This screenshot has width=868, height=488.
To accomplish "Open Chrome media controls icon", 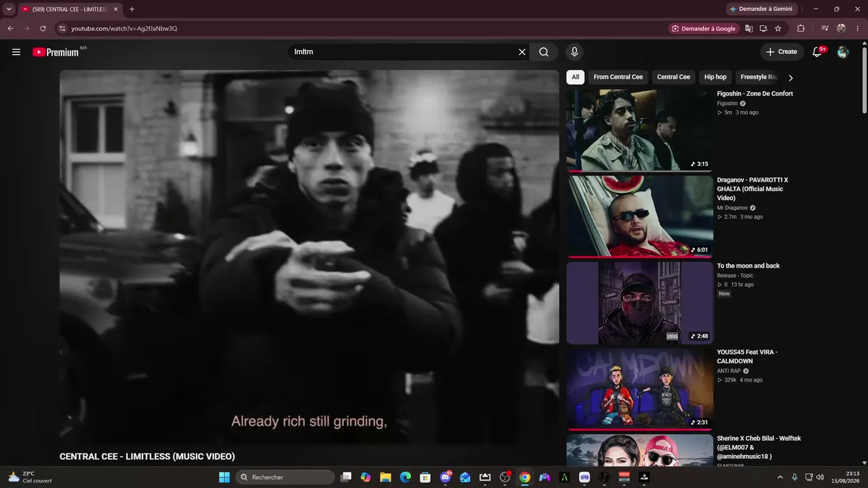I will [825, 28].
